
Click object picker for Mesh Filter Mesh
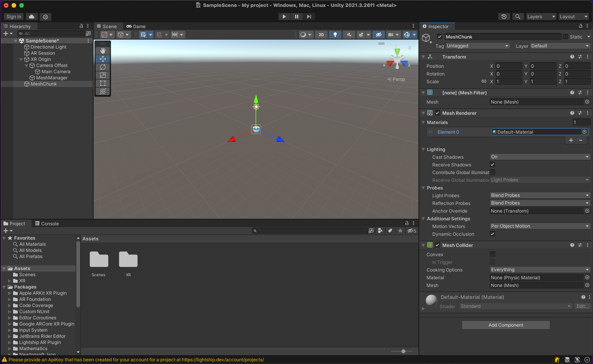click(x=587, y=102)
